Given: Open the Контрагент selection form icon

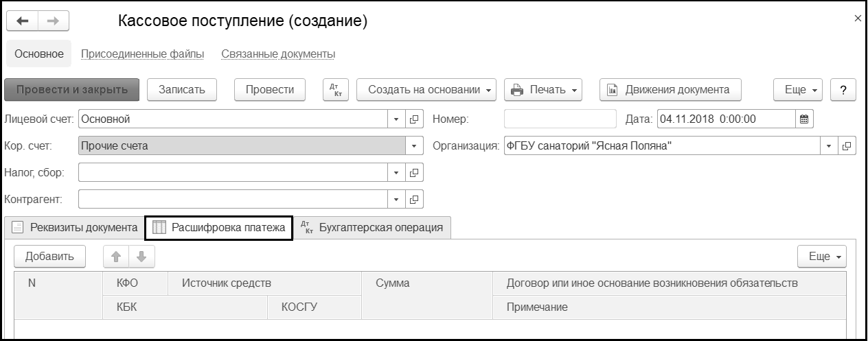Looking at the screenshot, I should click(x=414, y=200).
